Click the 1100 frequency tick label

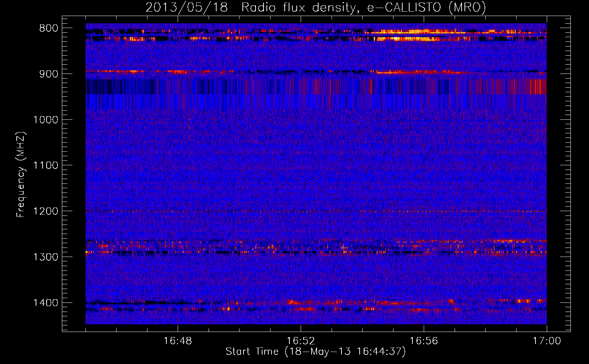(46, 166)
